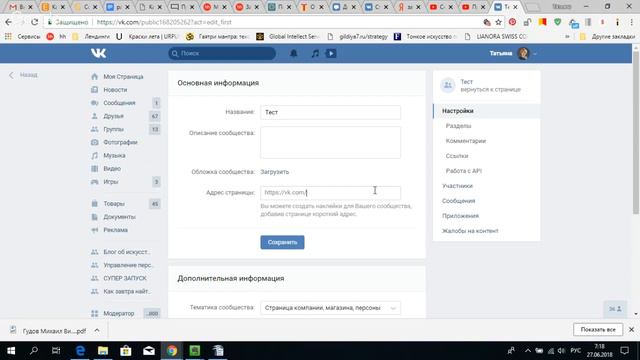Image resolution: width=640 pixels, height=360 pixels.
Task: Click the Видео sidebar icon
Action: click(95, 169)
